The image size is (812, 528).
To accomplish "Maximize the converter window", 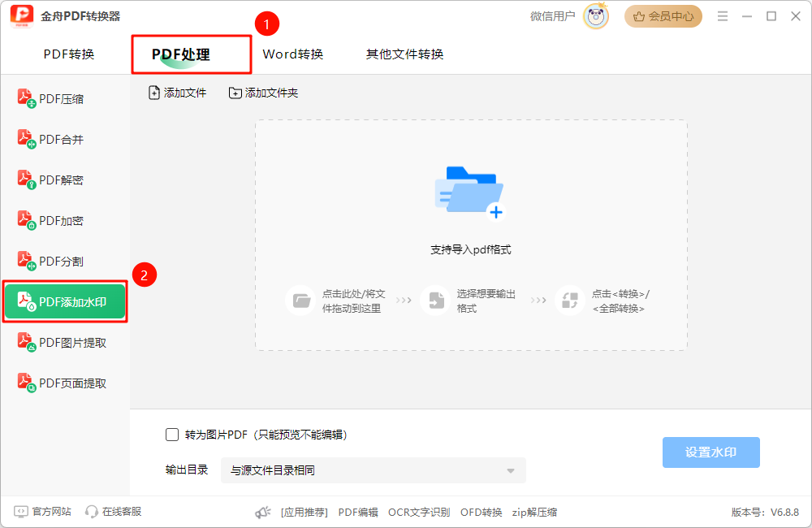I will pyautogui.click(x=771, y=16).
